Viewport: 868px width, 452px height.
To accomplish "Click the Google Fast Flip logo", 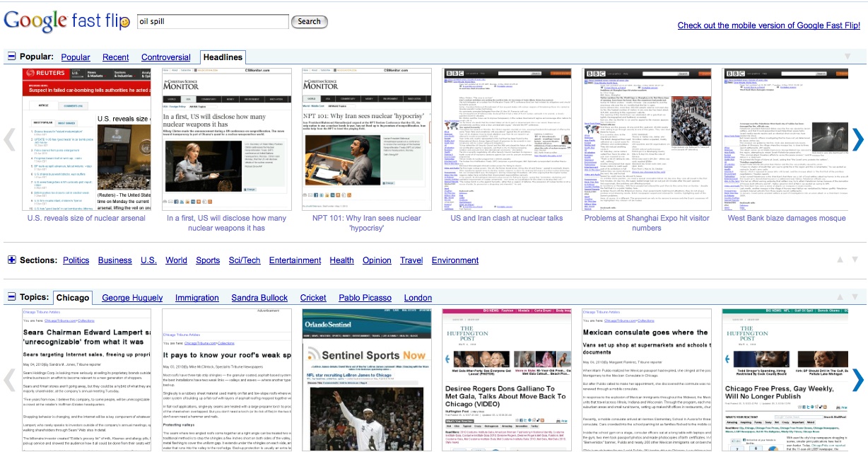I will point(67,21).
